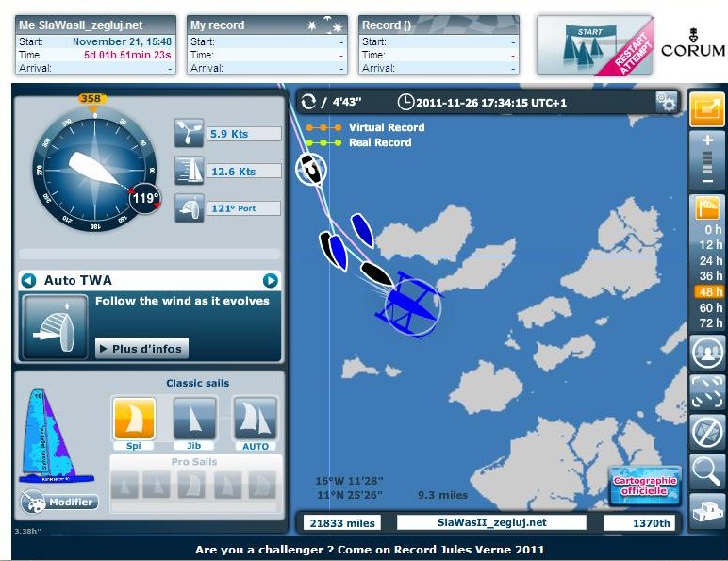
Task: Go to next autopilot mode arrow
Action: click(x=271, y=280)
